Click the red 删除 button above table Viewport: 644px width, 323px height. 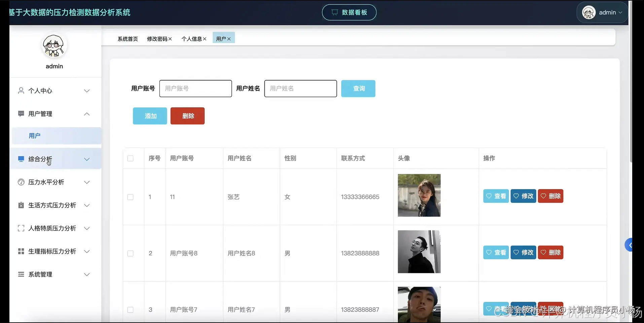click(187, 116)
